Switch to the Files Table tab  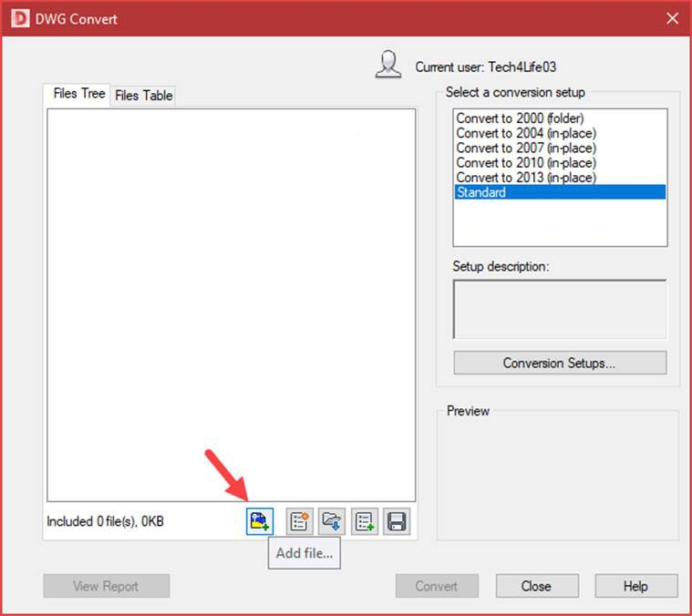(x=143, y=96)
